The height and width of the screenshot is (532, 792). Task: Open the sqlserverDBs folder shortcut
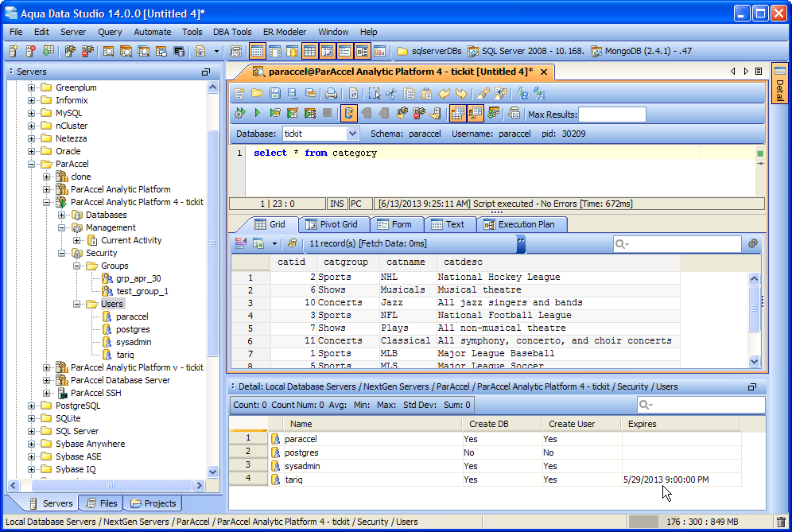coord(429,51)
